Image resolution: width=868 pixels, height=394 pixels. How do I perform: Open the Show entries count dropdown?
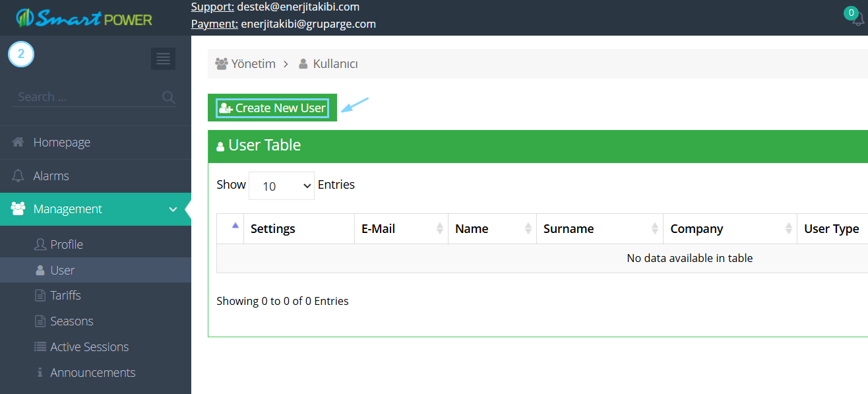[x=282, y=186]
